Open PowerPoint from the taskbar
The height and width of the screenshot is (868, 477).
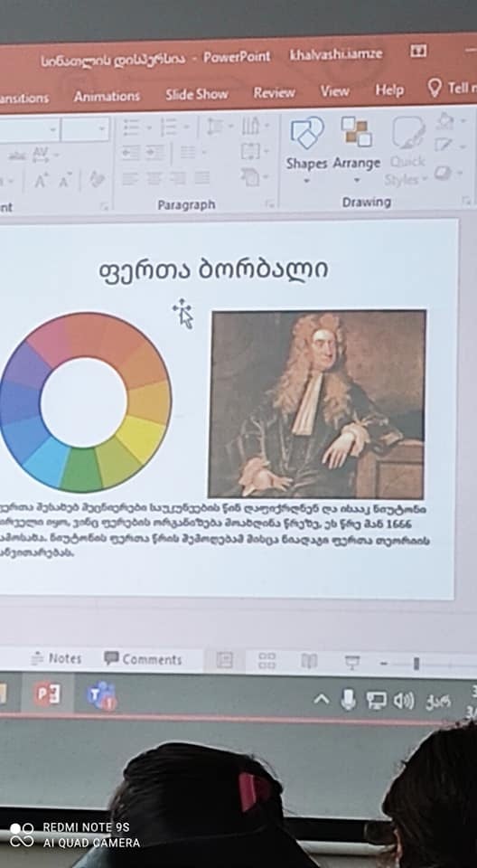(48, 694)
